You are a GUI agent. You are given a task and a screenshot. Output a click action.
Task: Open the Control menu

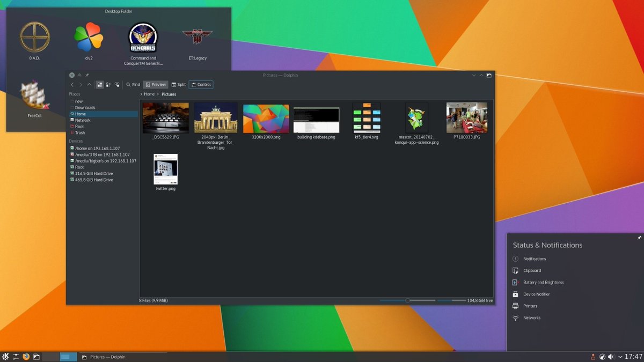pyautogui.click(x=201, y=84)
